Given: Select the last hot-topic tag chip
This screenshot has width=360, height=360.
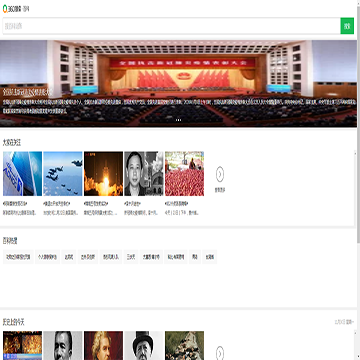Looking at the screenshot, I should (x=210, y=257).
